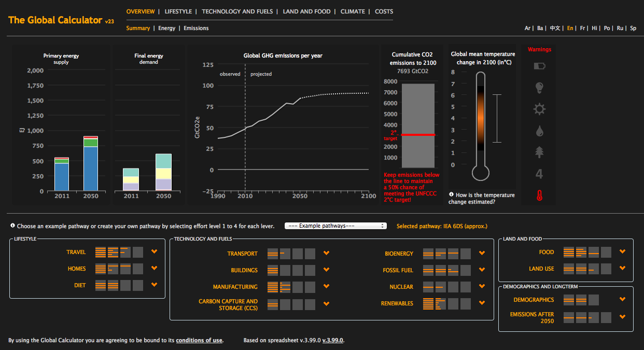Select the Summary sub-tab
This screenshot has height=350, width=644.
(138, 29)
